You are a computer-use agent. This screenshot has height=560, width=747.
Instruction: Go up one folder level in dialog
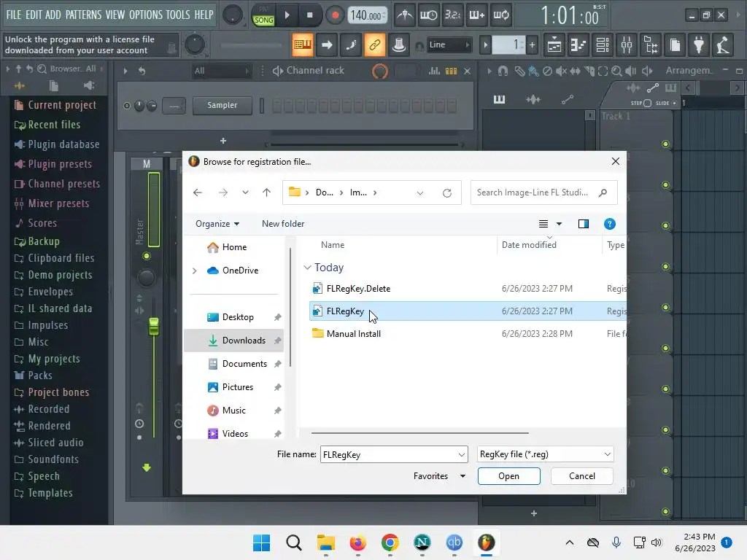tap(266, 192)
